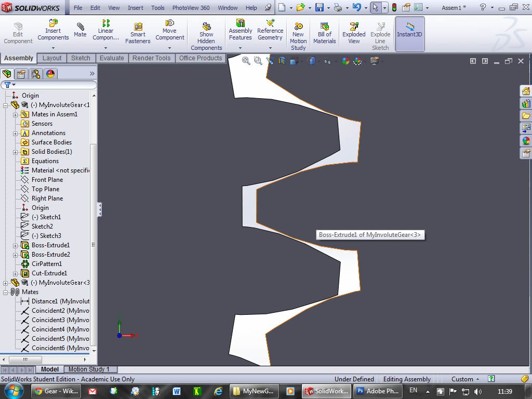Viewport: 532px width, 399px height.
Task: Switch to Motion Study 1 tab
Action: click(x=89, y=369)
